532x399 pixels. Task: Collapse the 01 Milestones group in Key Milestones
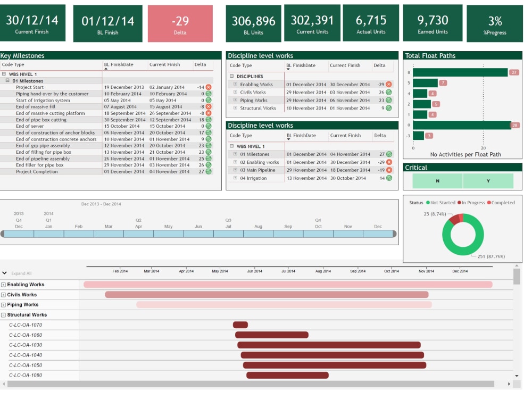tap(7, 81)
